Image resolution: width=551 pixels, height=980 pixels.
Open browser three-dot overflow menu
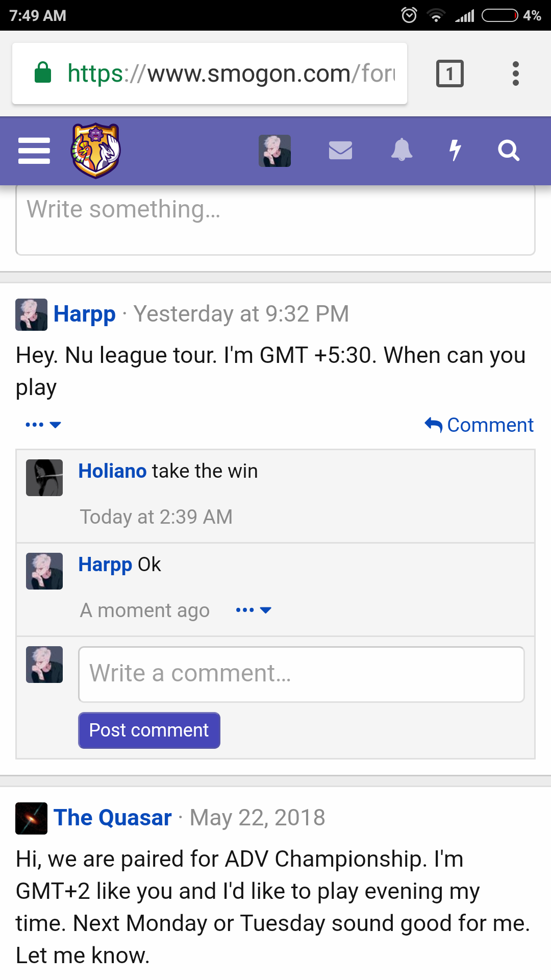pyautogui.click(x=515, y=73)
